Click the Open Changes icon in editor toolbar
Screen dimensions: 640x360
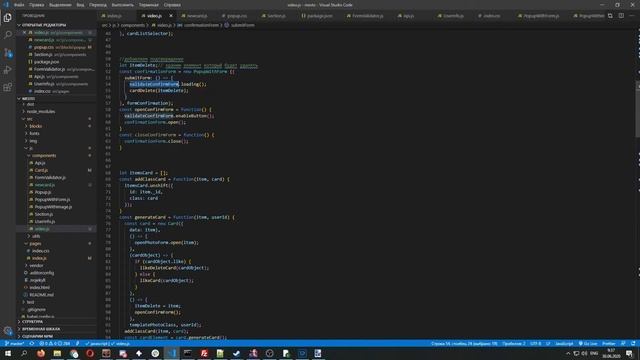pos(610,16)
